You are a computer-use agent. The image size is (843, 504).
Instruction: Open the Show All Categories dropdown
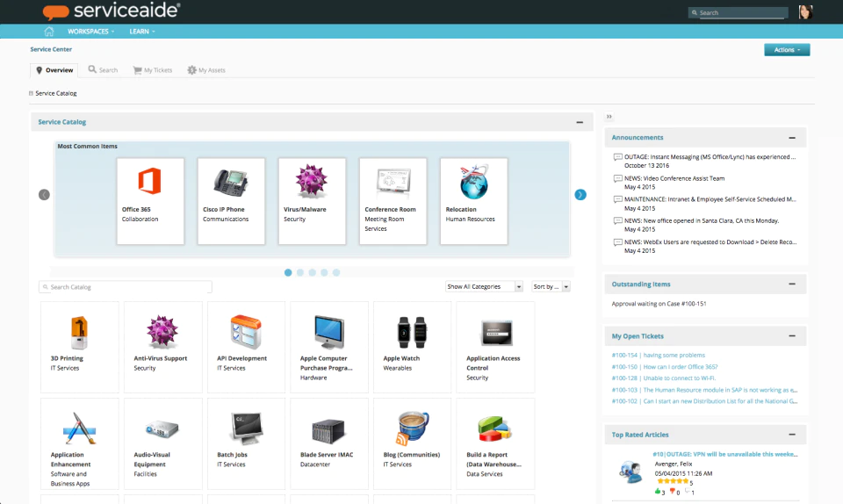[484, 287]
